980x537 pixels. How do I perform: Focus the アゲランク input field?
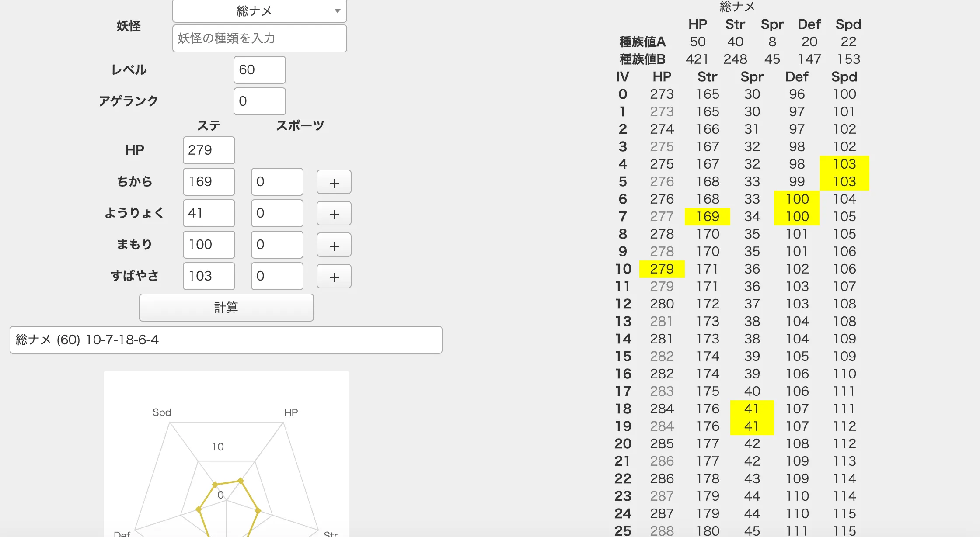[x=259, y=101]
